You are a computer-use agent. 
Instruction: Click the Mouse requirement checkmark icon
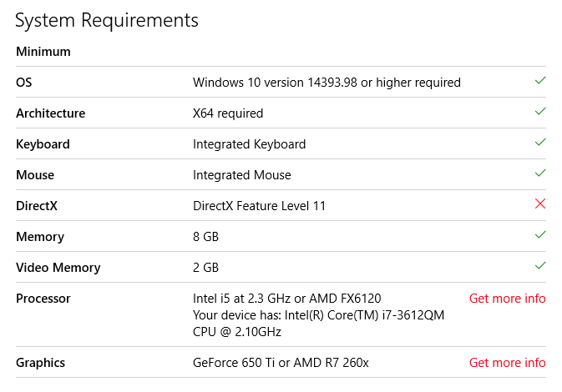coord(540,173)
